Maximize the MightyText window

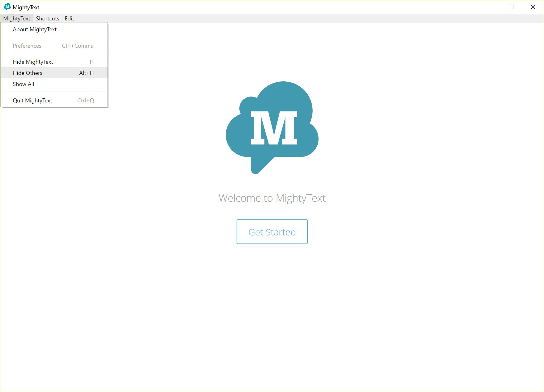[x=511, y=7]
